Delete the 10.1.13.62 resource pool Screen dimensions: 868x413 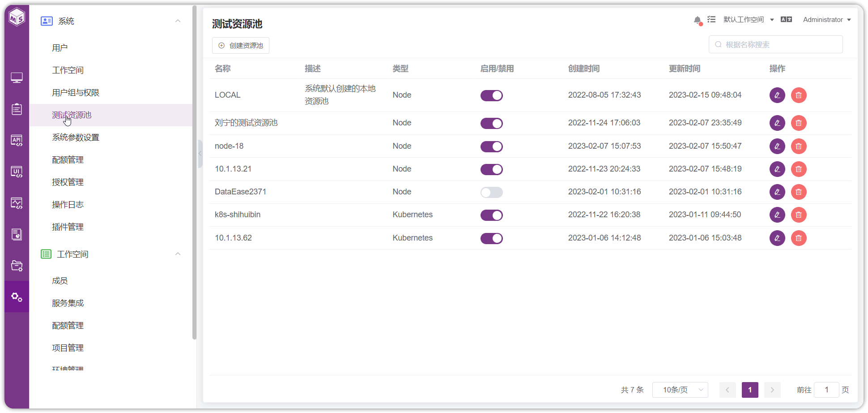[799, 238]
